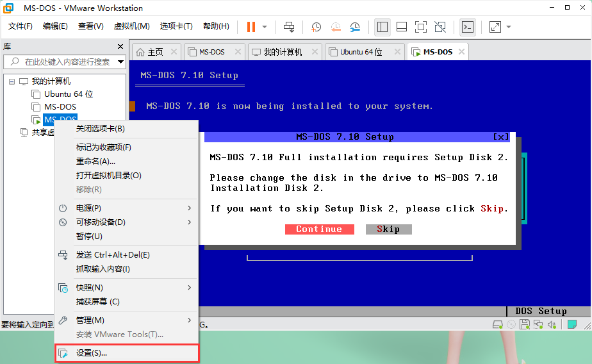Choose 标记为收藏项(F) from context menu
The height and width of the screenshot is (364, 592).
(126, 147)
